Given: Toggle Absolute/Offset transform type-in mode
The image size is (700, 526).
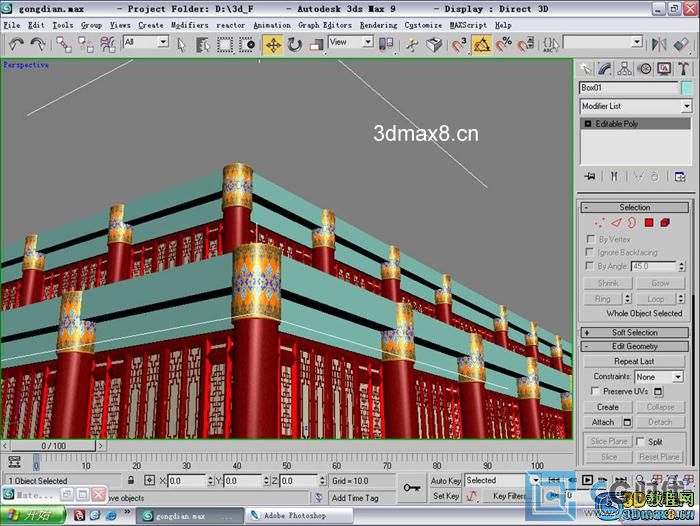Looking at the screenshot, I should (150, 480).
